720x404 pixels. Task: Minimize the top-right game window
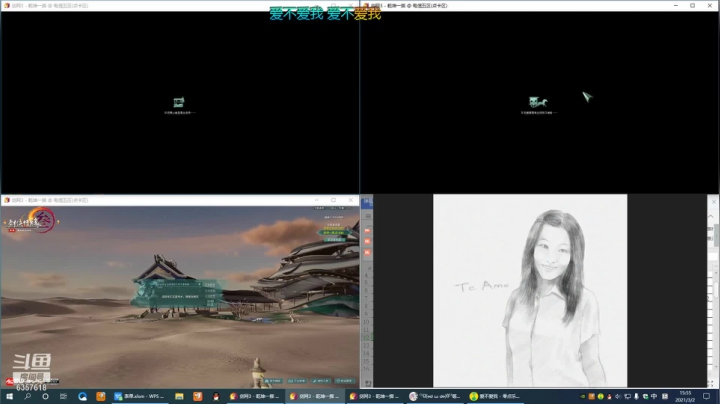tap(675, 6)
